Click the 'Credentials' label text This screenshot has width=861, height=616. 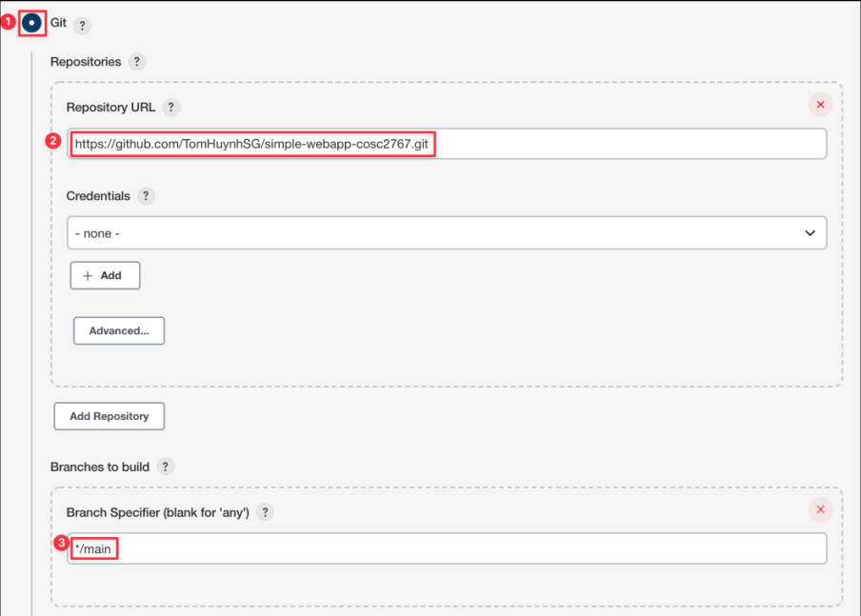[x=98, y=196]
